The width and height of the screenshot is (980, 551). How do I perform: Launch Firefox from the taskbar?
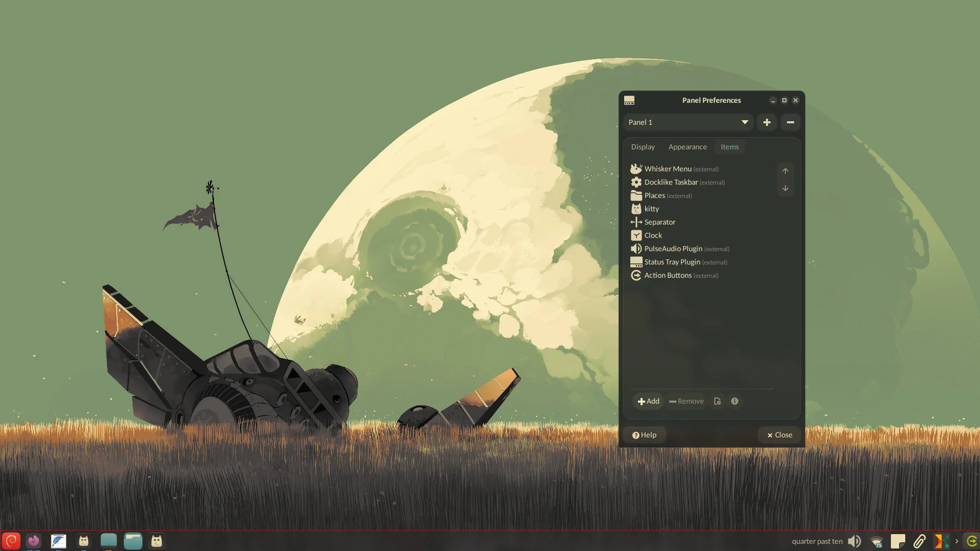tap(33, 541)
